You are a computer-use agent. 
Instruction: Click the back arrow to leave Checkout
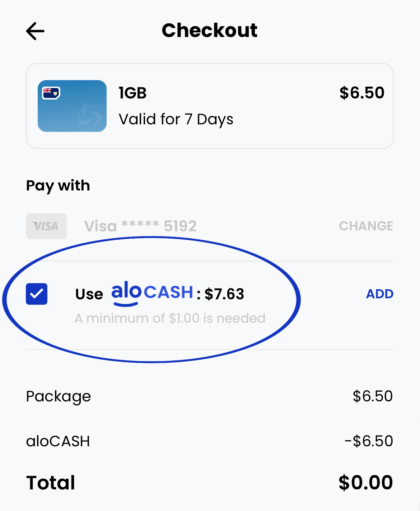[35, 31]
